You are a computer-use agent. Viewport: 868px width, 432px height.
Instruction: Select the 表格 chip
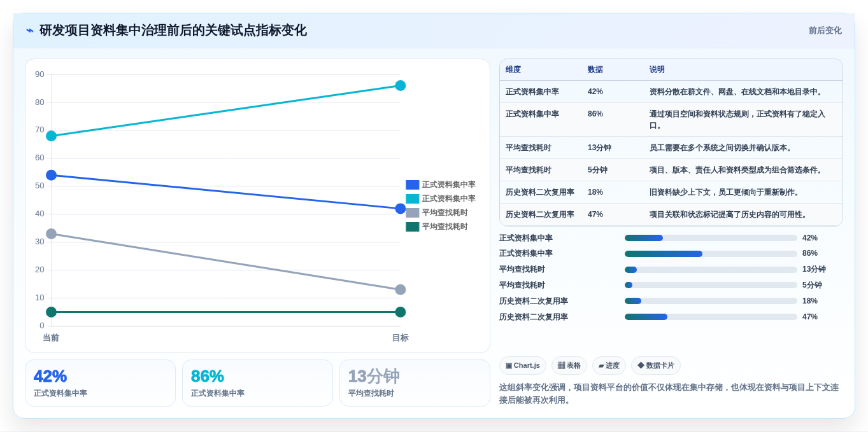tap(569, 366)
